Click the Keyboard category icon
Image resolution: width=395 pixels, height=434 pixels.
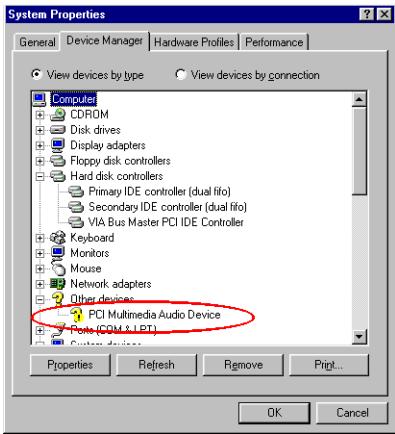point(58,237)
